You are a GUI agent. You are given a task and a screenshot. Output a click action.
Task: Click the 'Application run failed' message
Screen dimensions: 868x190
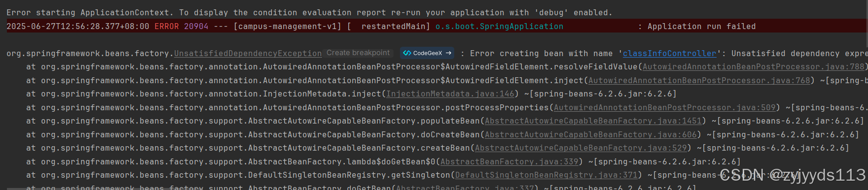[x=701, y=27]
